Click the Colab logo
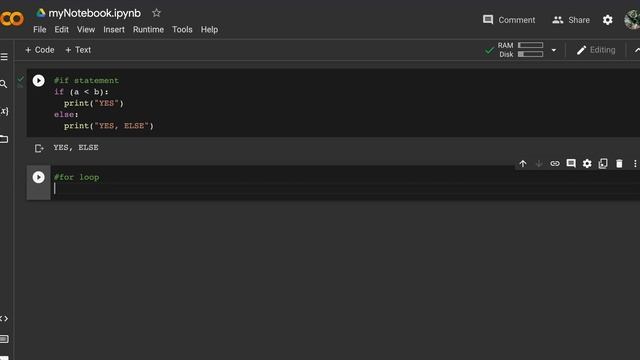This screenshot has height=360, width=640. pos(11,19)
